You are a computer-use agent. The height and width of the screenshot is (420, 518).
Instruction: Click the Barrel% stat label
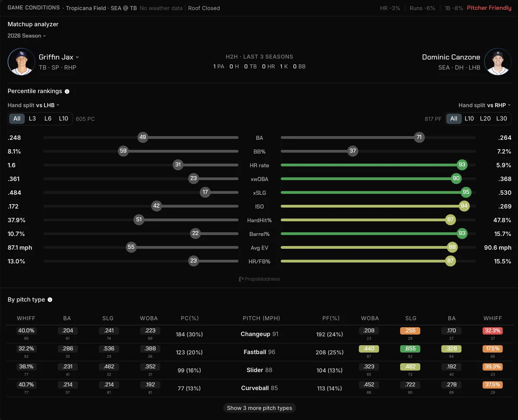pyautogui.click(x=259, y=234)
